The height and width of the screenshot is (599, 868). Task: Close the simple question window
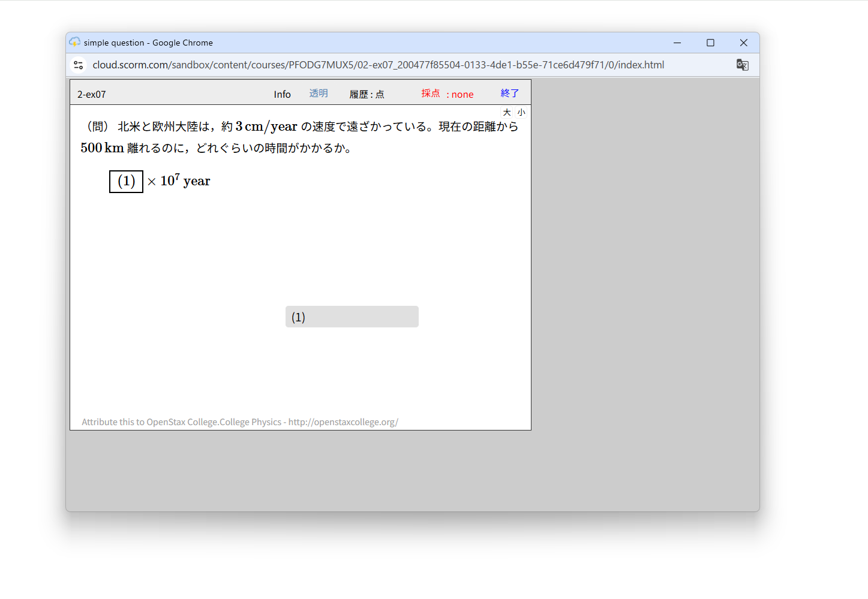pos(743,43)
